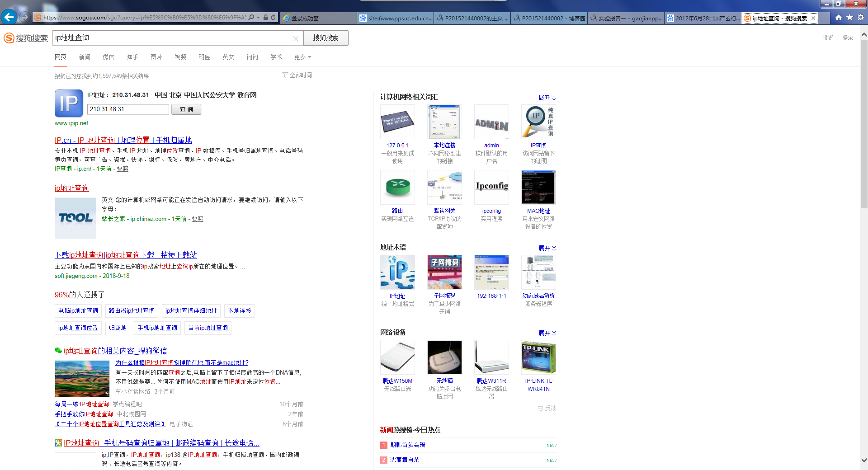Open the TP-LINK TL-WR841N thumbnail

pos(538,357)
